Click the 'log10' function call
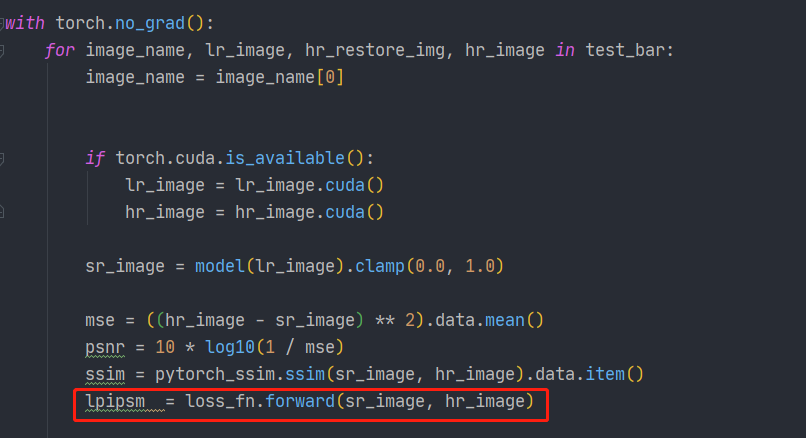The height and width of the screenshot is (438, 806). (x=230, y=348)
